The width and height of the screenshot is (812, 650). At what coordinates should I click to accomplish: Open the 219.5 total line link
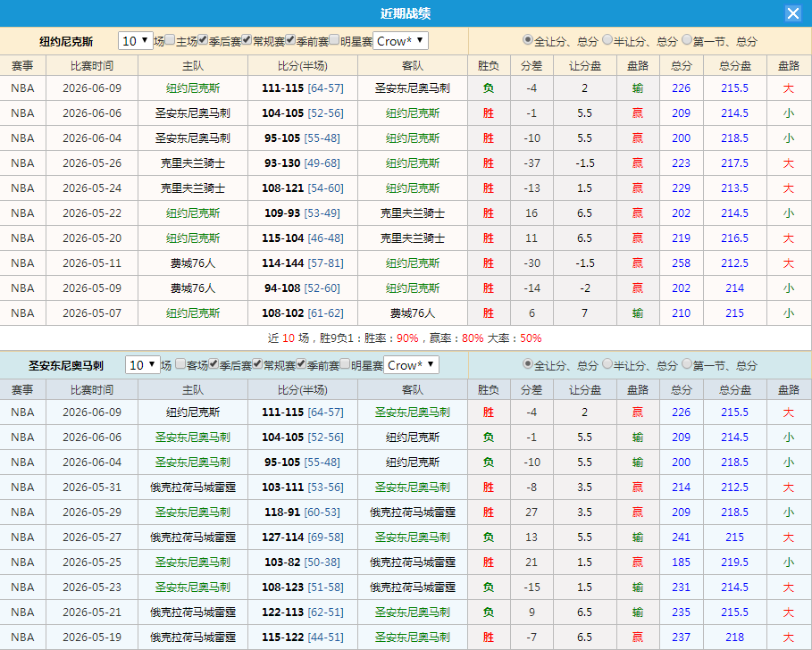735,562
